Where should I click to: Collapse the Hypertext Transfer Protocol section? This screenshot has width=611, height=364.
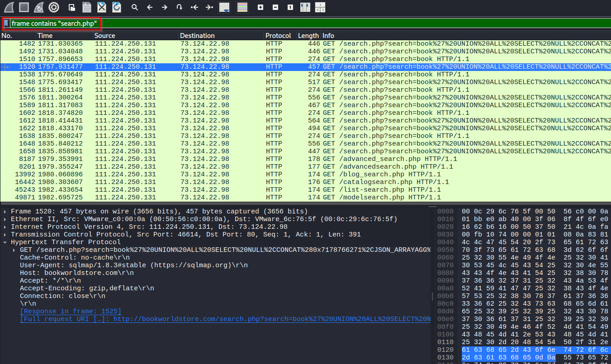pos(5,242)
